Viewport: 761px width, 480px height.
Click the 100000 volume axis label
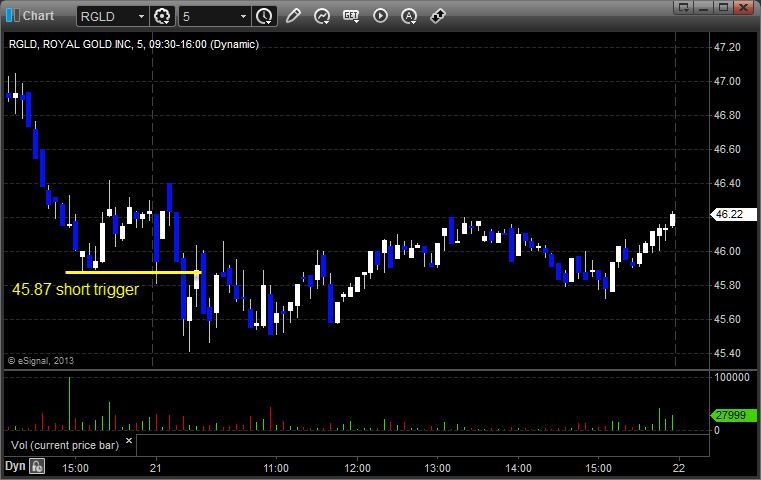(x=732, y=377)
